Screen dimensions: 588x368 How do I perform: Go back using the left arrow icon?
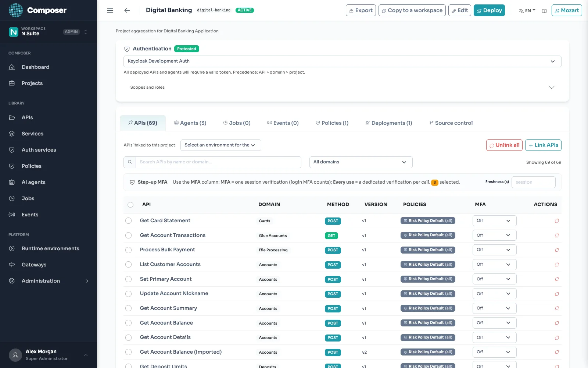click(x=127, y=10)
